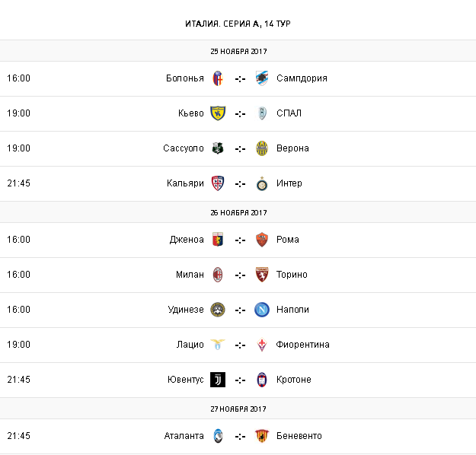Click the Atalanta club crest icon
Viewport: 476px width, 455px height.
pos(217,436)
